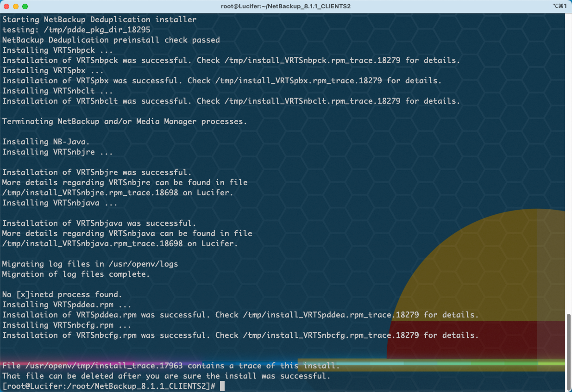This screenshot has height=392, width=572.
Task: Click the line 'Installing VRTSpbx ...'
Action: pyautogui.click(x=53, y=70)
